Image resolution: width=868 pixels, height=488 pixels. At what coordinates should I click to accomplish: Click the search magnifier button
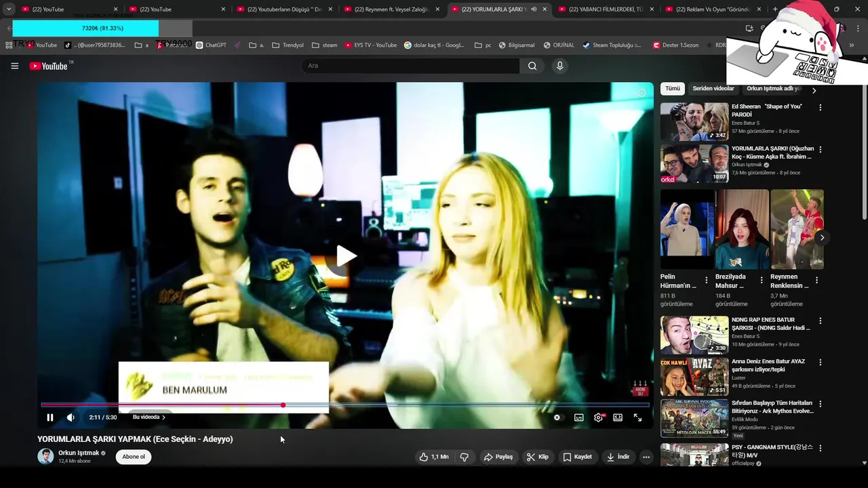click(x=532, y=66)
